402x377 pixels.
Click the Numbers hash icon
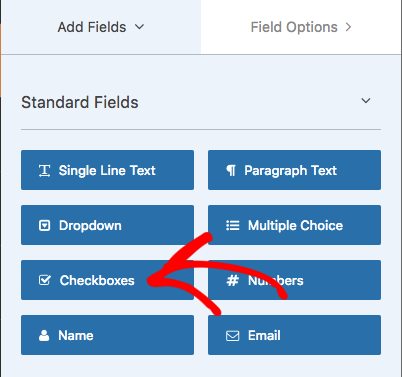click(x=232, y=281)
